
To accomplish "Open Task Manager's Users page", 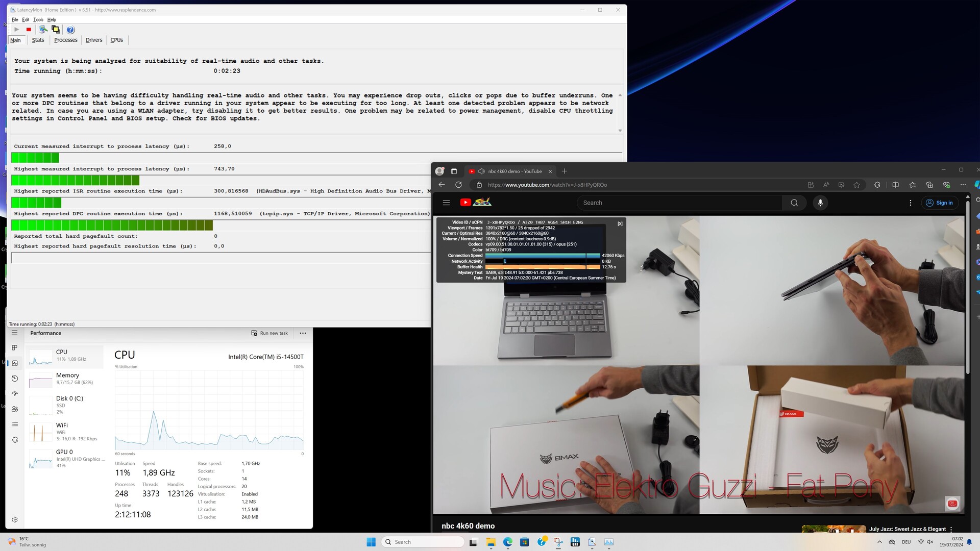I will click(x=15, y=409).
